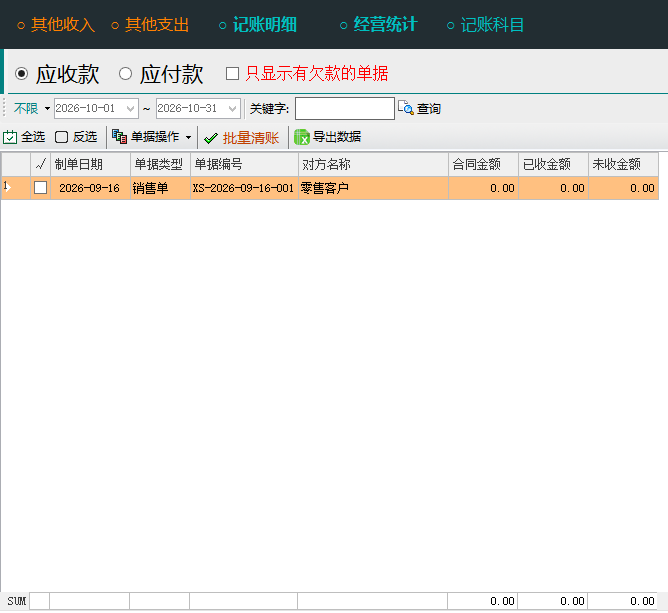The height and width of the screenshot is (613, 668).
Task: Enable 只显示有欠款的单据 checkbox
Action: pos(232,74)
